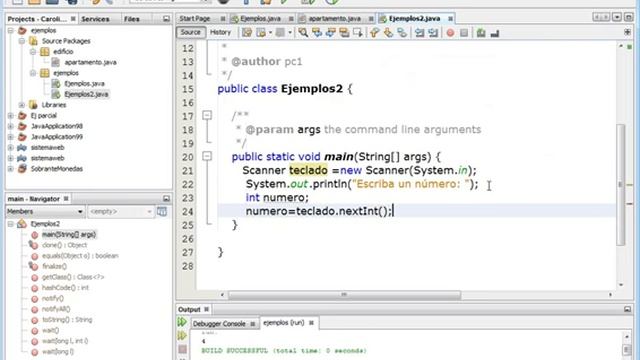Collapse Ejemplos2 class node in Navigator
Screen dimensions: 640x360
[11, 224]
